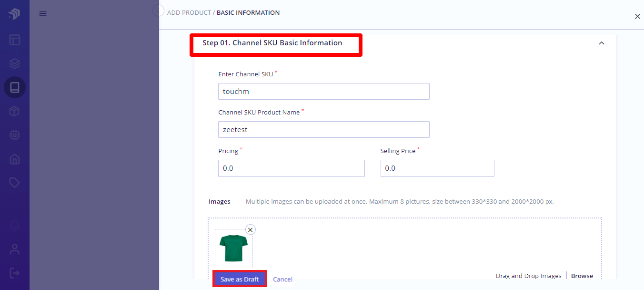Open the tag label icon in sidebar
The height and width of the screenshot is (290, 644).
(x=15, y=183)
